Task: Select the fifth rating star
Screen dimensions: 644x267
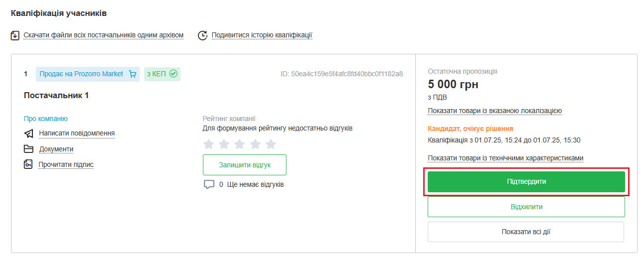Action: pos(271,144)
